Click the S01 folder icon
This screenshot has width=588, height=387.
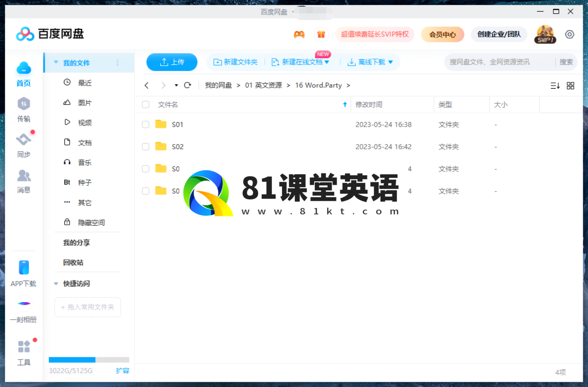click(161, 124)
